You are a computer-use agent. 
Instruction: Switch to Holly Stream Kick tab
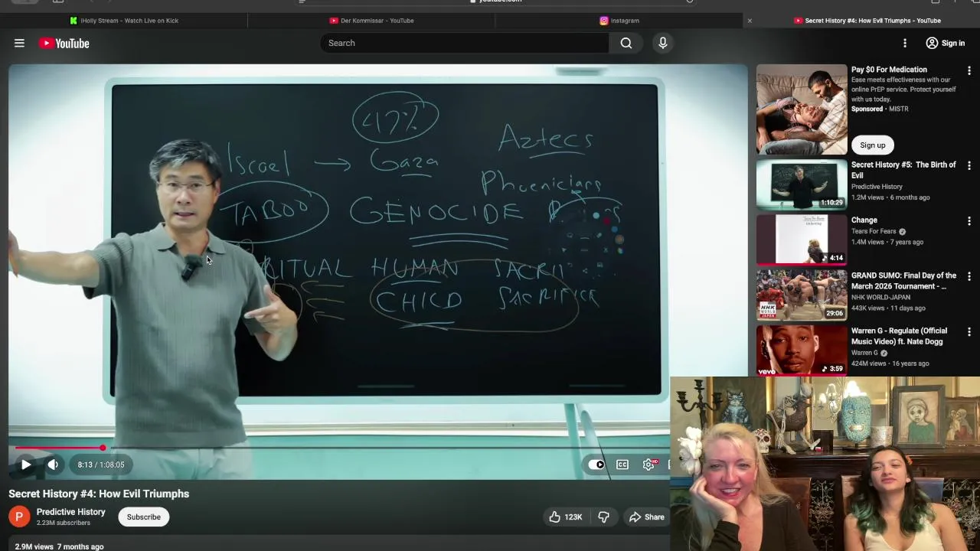[x=124, y=21]
